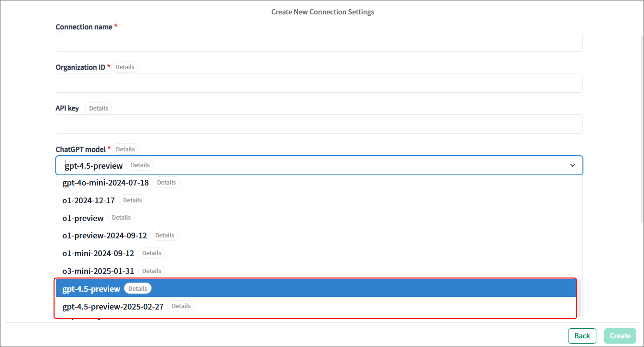Open Details badge beside Organization ID label
Screen dimensions: 644x347
[125, 67]
